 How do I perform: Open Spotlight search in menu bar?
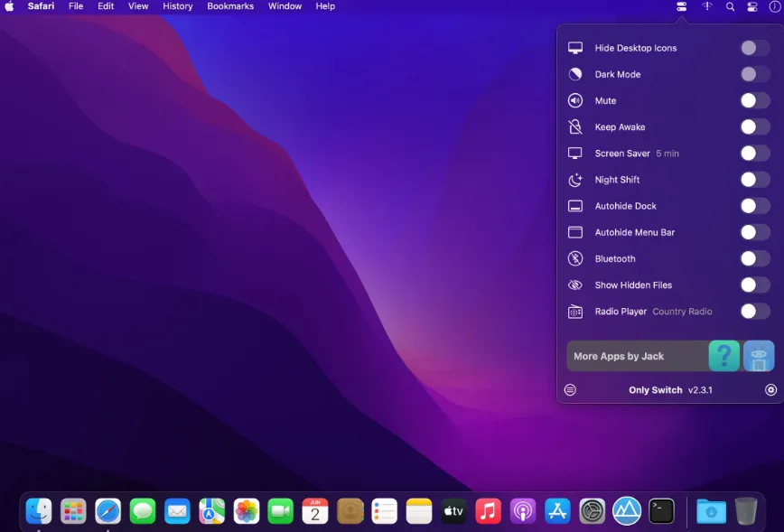click(x=730, y=6)
